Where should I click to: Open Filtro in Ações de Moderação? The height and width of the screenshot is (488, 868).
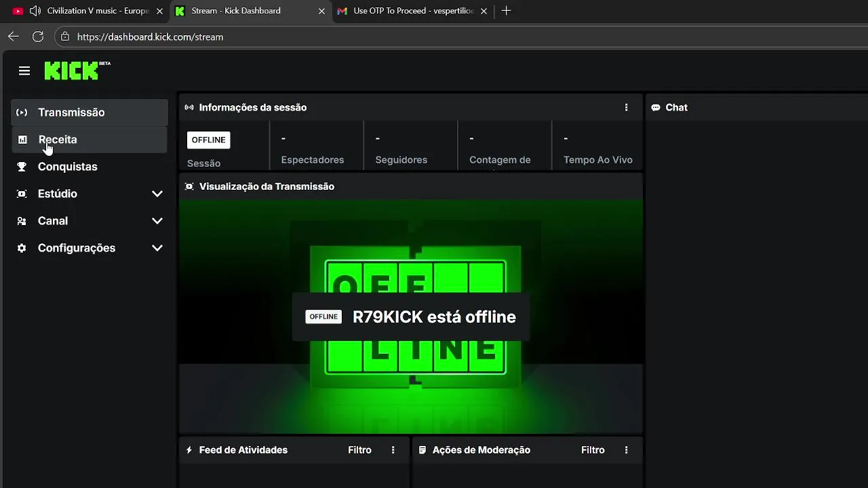point(593,450)
